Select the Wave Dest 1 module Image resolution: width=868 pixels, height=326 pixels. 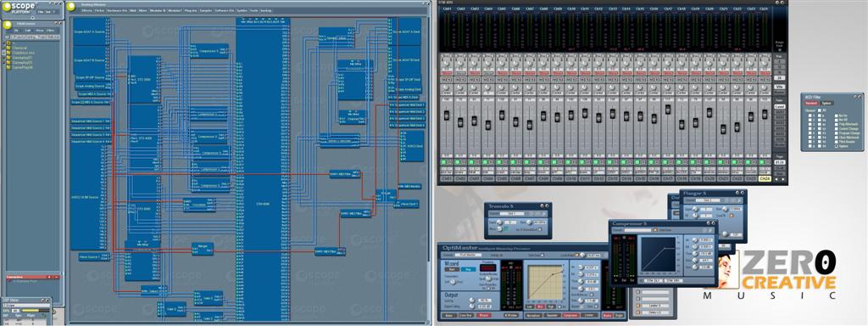point(406,204)
